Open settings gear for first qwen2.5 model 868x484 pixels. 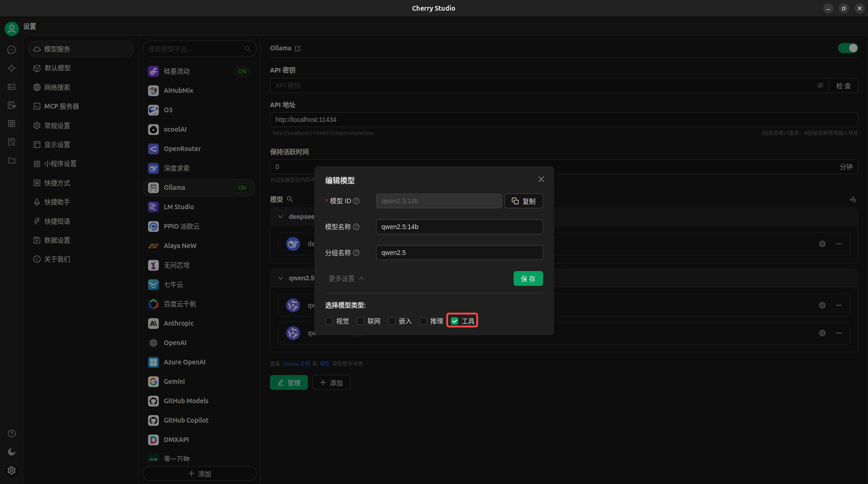click(x=822, y=305)
